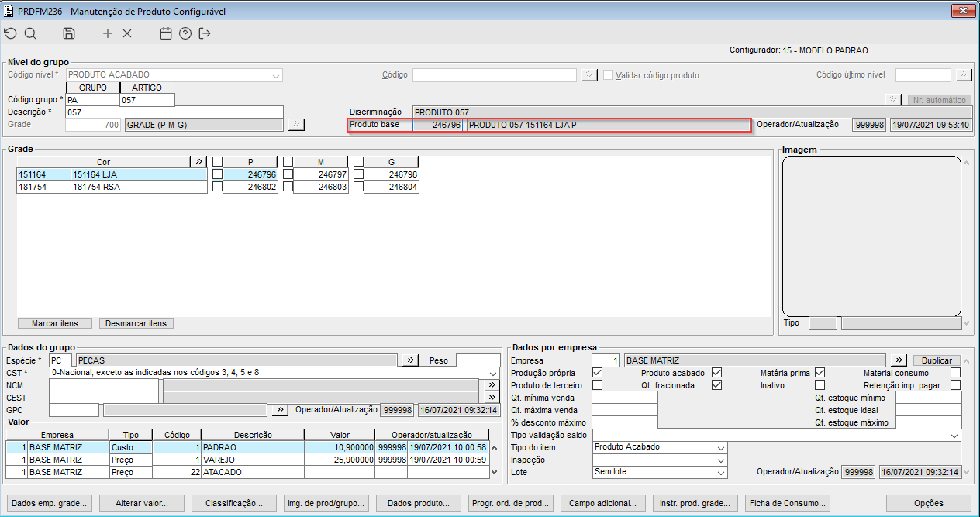
Task: Open lookup beside the Código field
Action: pyautogui.click(x=589, y=75)
